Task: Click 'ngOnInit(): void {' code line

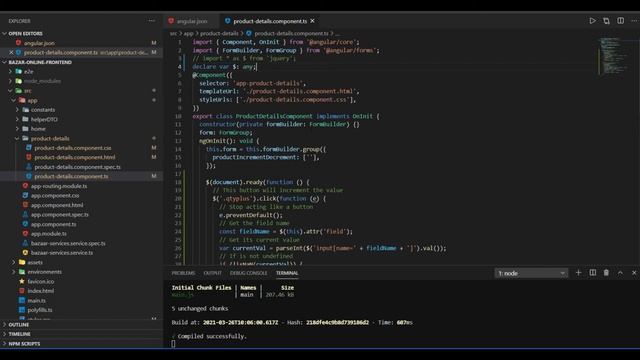Action: (x=229, y=141)
